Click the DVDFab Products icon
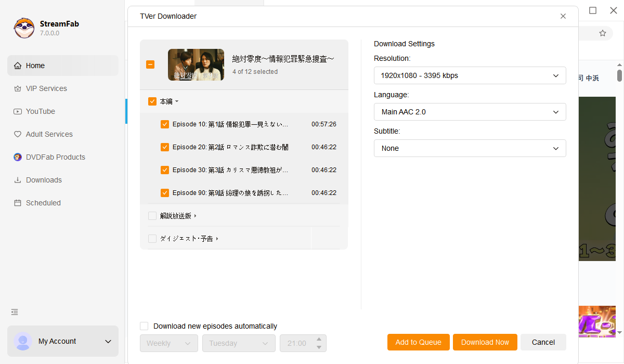Screen dimensions: 624x364 (18, 157)
